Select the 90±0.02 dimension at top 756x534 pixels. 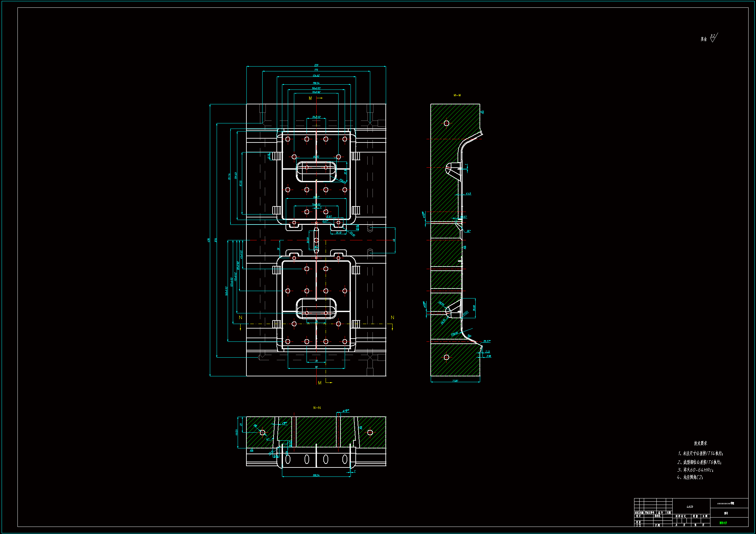pos(316,88)
